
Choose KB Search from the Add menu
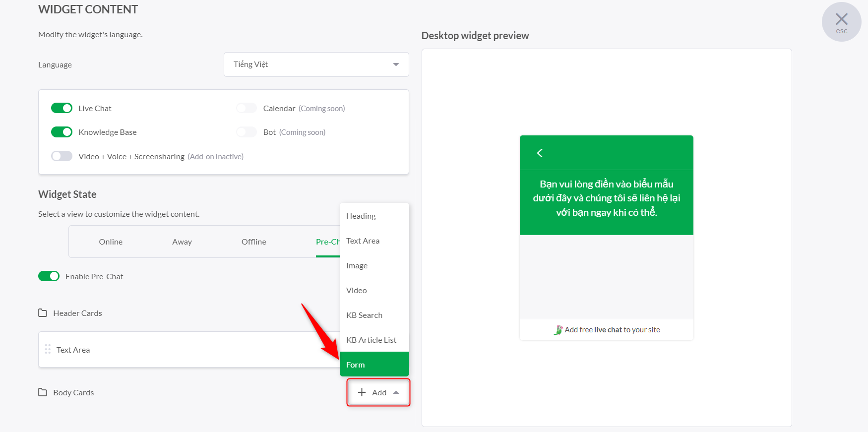[374, 315]
